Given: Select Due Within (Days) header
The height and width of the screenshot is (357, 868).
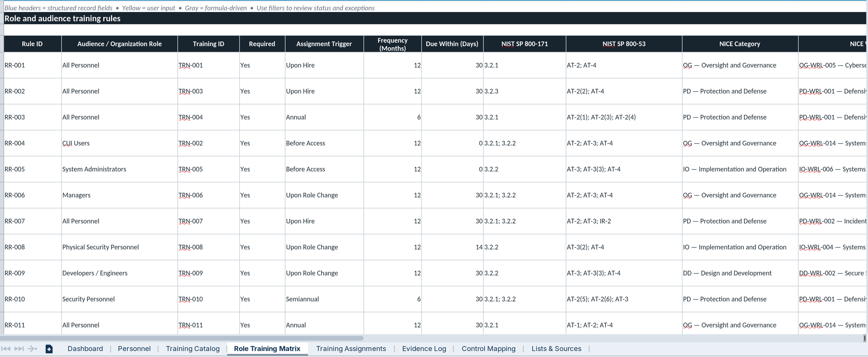Looking at the screenshot, I should point(452,44).
